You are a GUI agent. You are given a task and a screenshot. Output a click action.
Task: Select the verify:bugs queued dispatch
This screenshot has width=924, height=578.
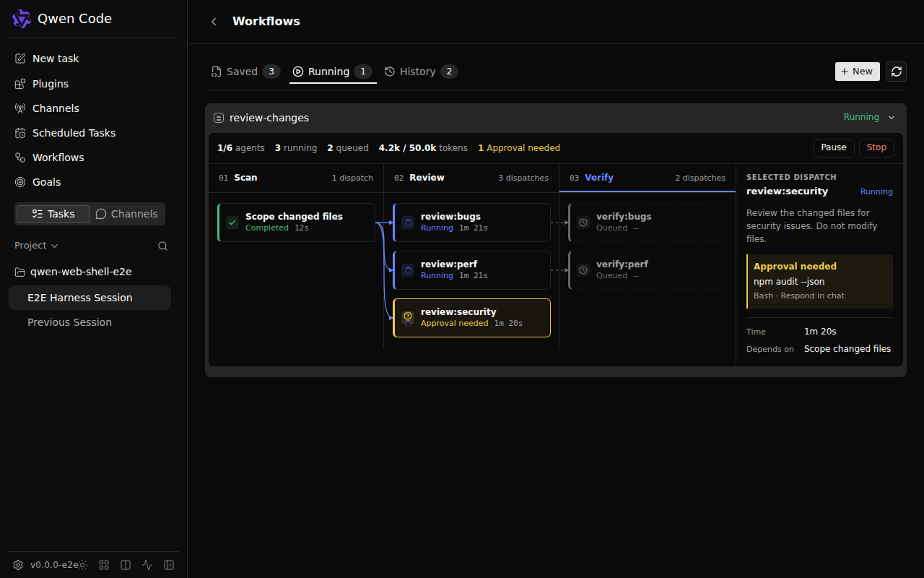click(648, 222)
